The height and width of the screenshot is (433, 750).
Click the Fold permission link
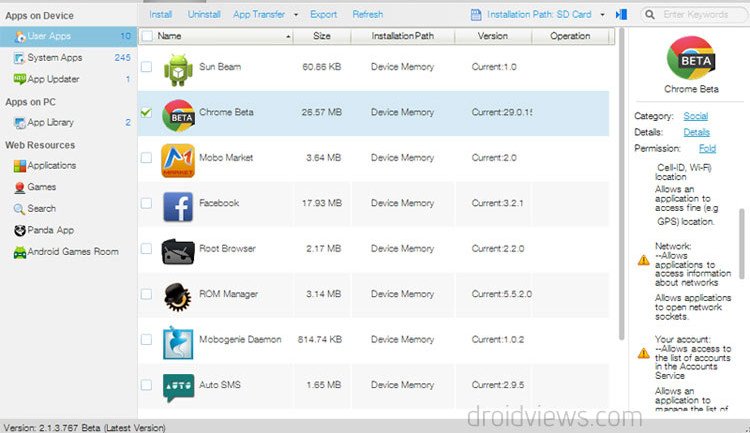(x=707, y=148)
